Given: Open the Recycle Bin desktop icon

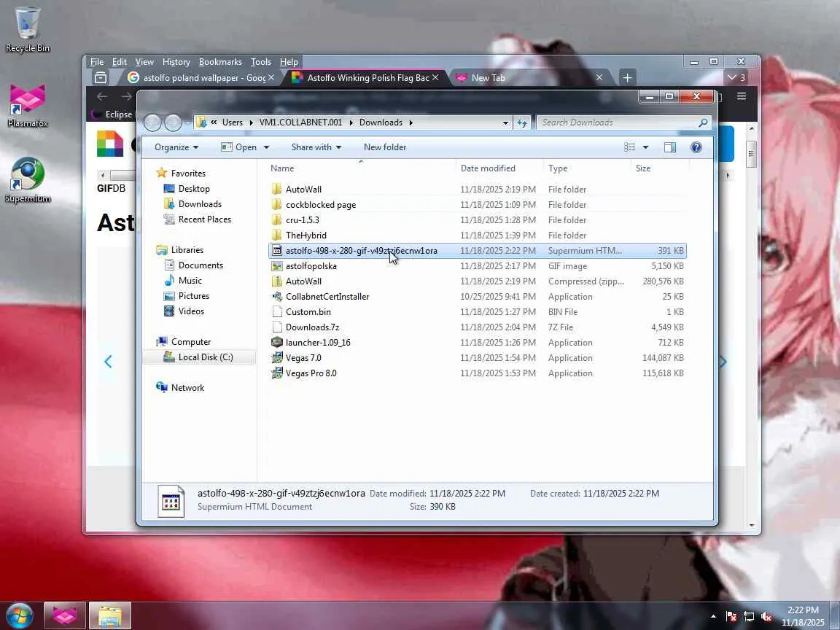Looking at the screenshot, I should pyautogui.click(x=27, y=29).
